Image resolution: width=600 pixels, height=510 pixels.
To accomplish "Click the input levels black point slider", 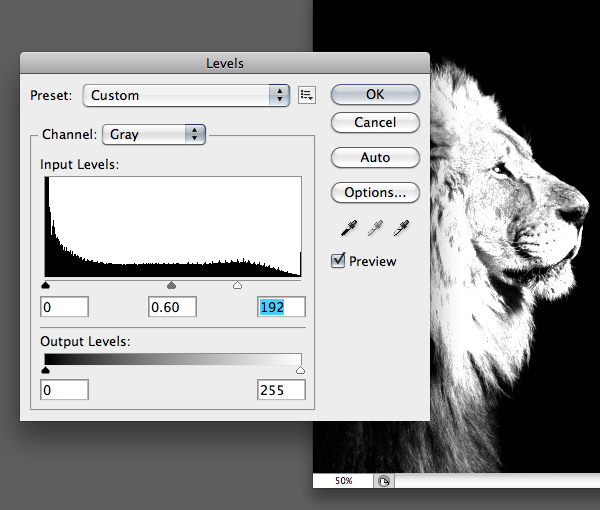I will point(46,285).
